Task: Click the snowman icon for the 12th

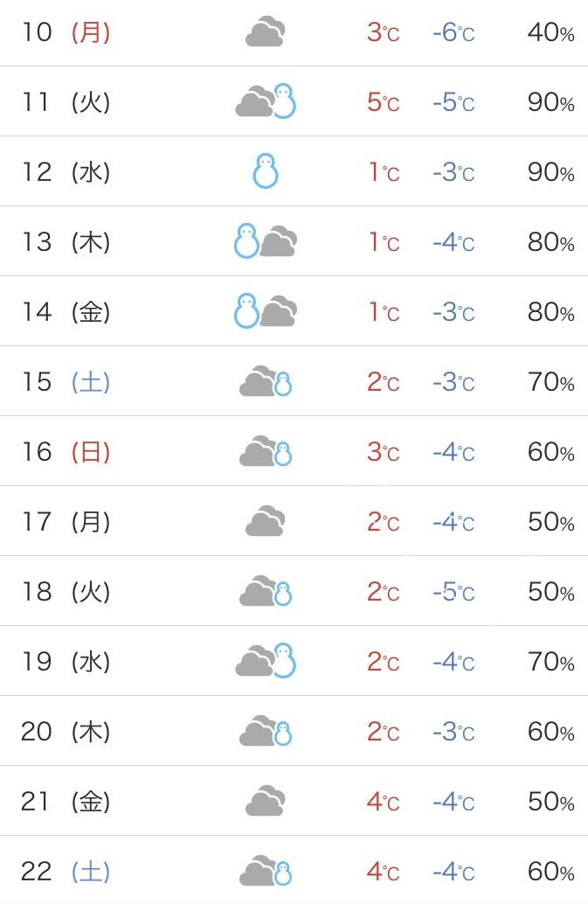Action: coord(266,171)
